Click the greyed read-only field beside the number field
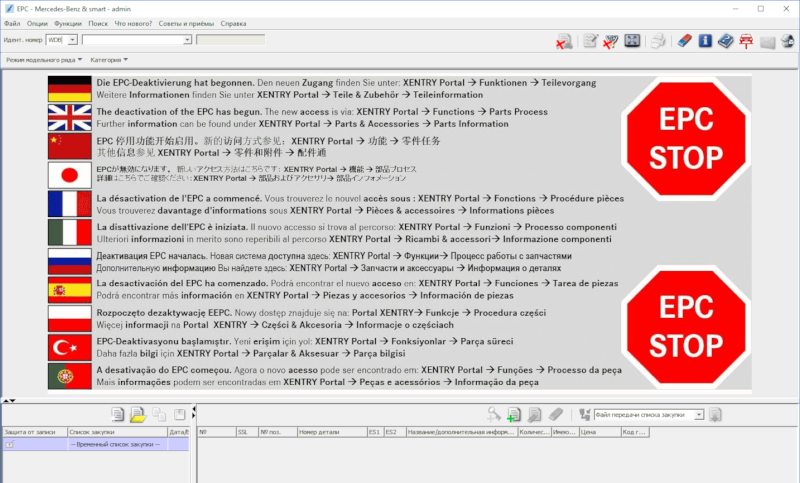 pyautogui.click(x=231, y=40)
